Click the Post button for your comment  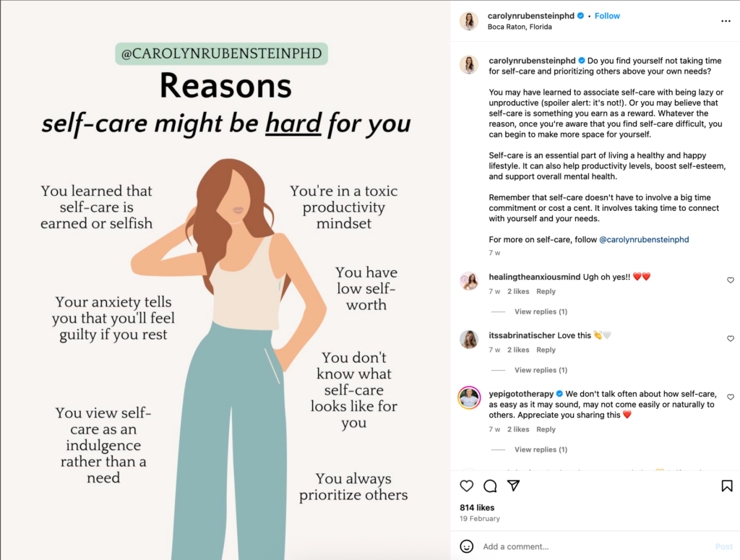[x=724, y=546]
